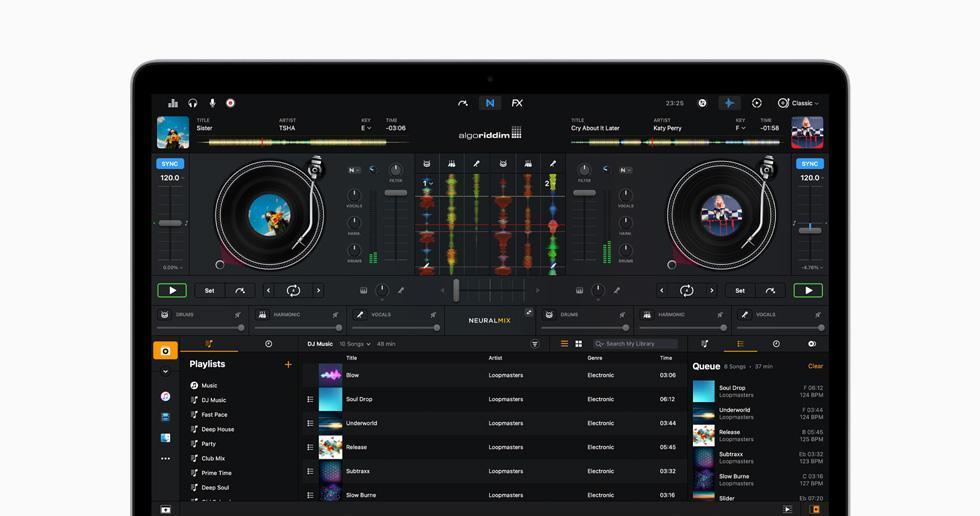Image resolution: width=980 pixels, height=516 pixels.
Task: Open the Queue list tab
Action: (740, 344)
